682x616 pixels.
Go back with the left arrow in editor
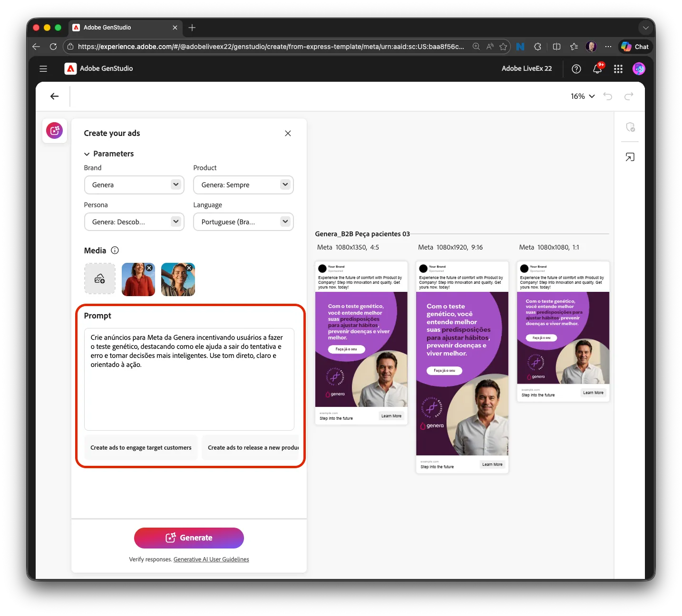tap(55, 96)
